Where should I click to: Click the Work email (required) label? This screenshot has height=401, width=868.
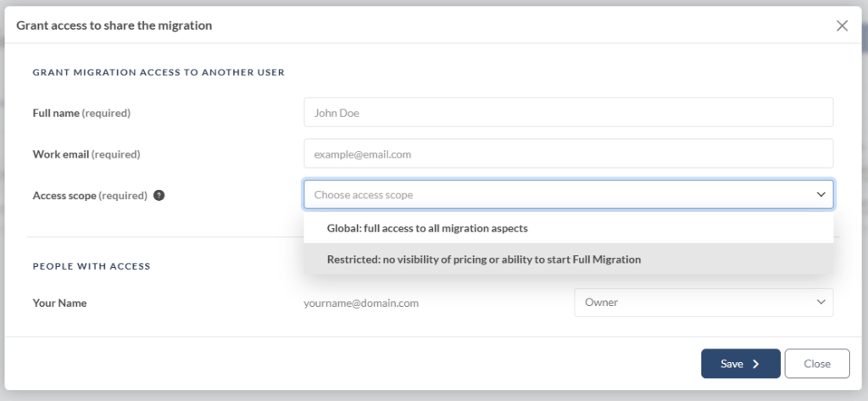86,154
